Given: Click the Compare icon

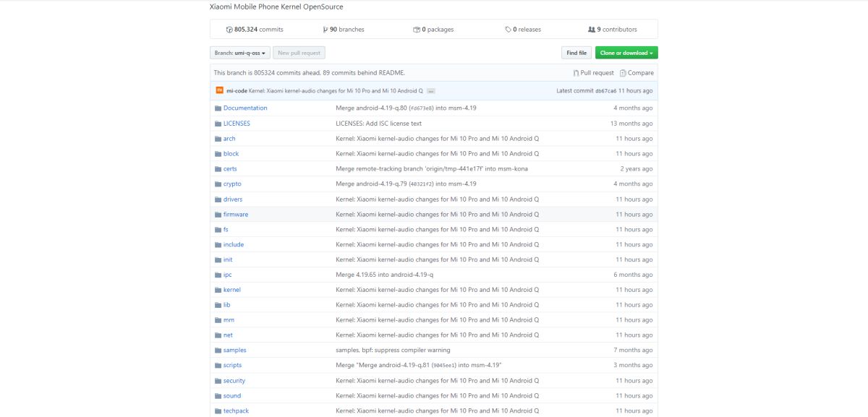Looking at the screenshot, I should coord(623,73).
